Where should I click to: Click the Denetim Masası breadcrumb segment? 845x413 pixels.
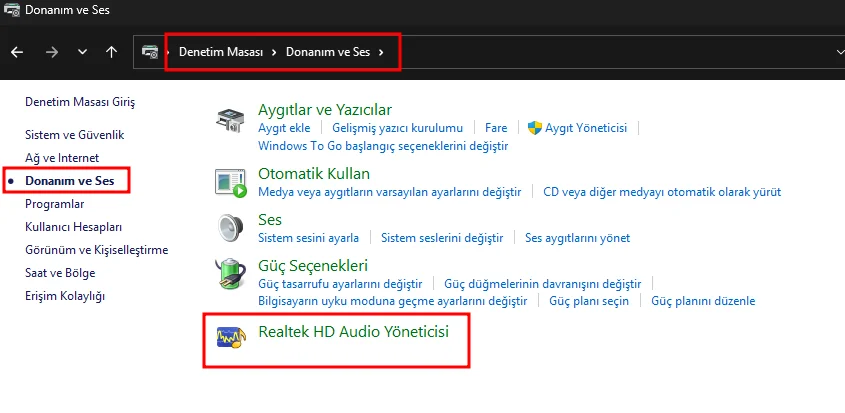point(221,52)
